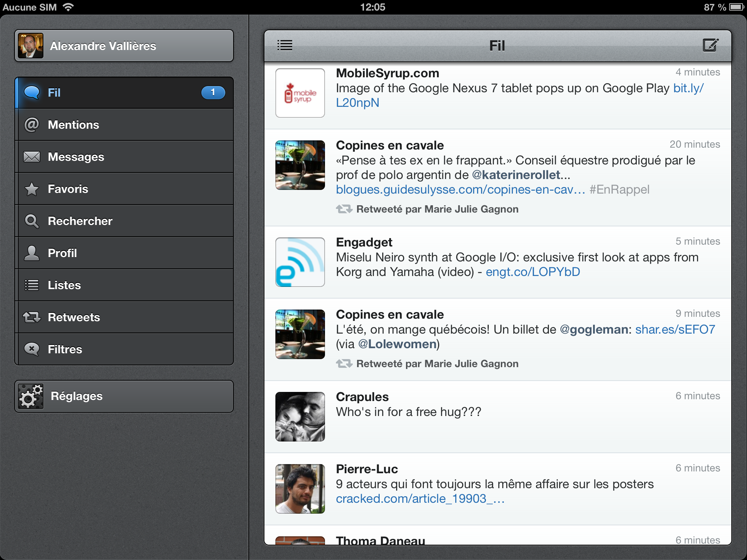
Task: Tap "Who's in for a free hug???" tweet text
Action: pos(409,412)
